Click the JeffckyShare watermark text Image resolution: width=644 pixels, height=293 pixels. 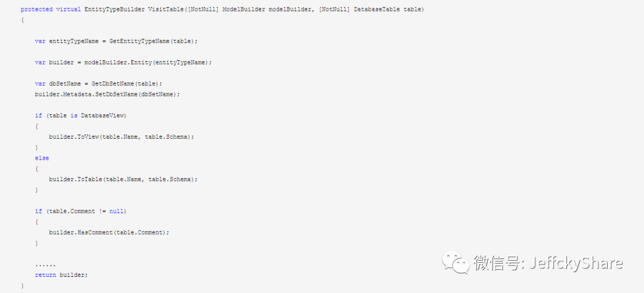pyautogui.click(x=576, y=263)
